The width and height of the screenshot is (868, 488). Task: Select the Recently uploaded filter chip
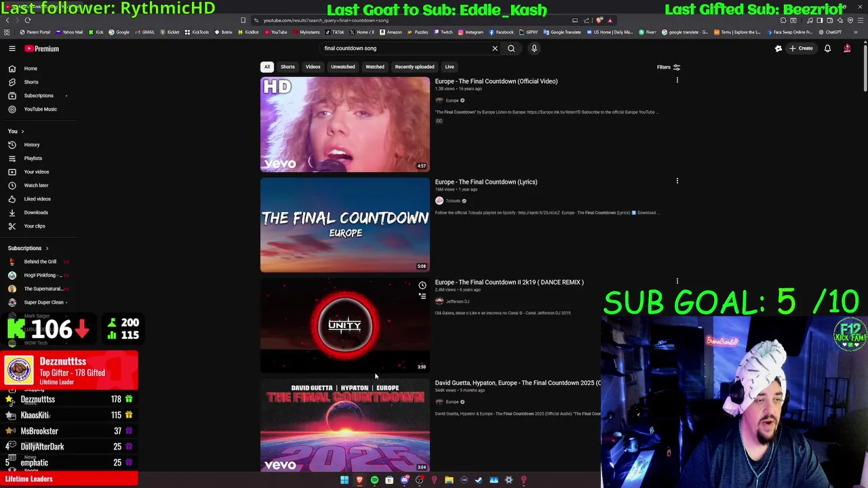pyautogui.click(x=414, y=67)
